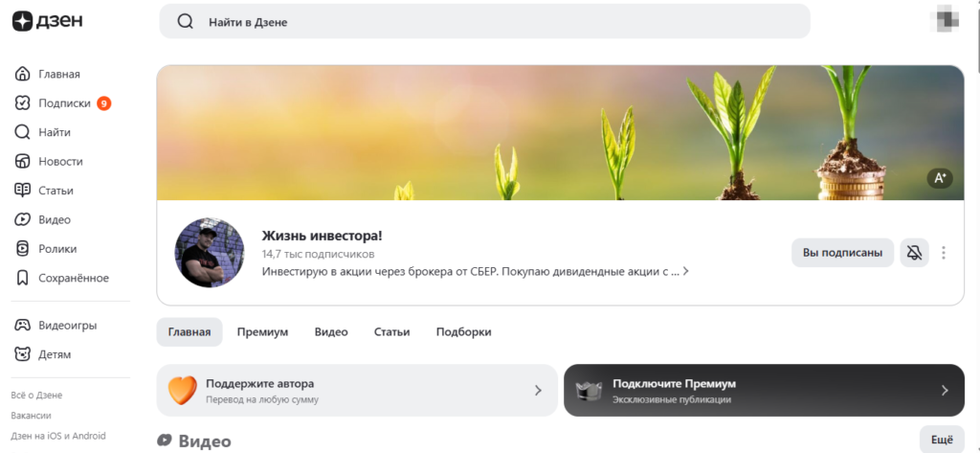
Task: Click the channel title Жизнь инвестора!
Action: pyautogui.click(x=322, y=236)
